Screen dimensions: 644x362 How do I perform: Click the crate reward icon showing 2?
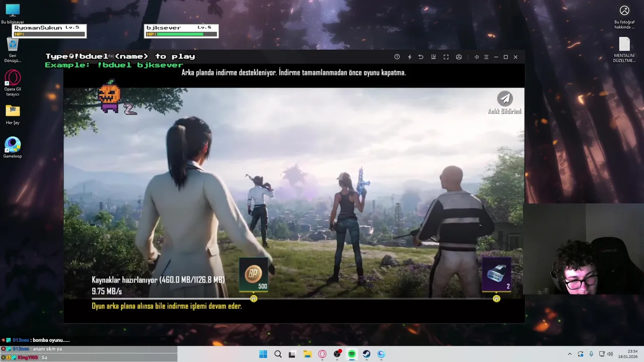tap(497, 275)
